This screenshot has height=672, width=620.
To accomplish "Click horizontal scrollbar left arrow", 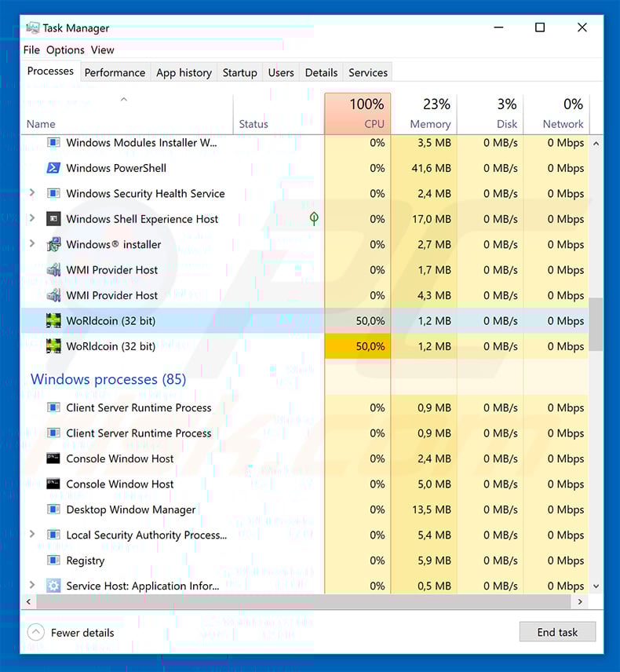I will pos(28,601).
